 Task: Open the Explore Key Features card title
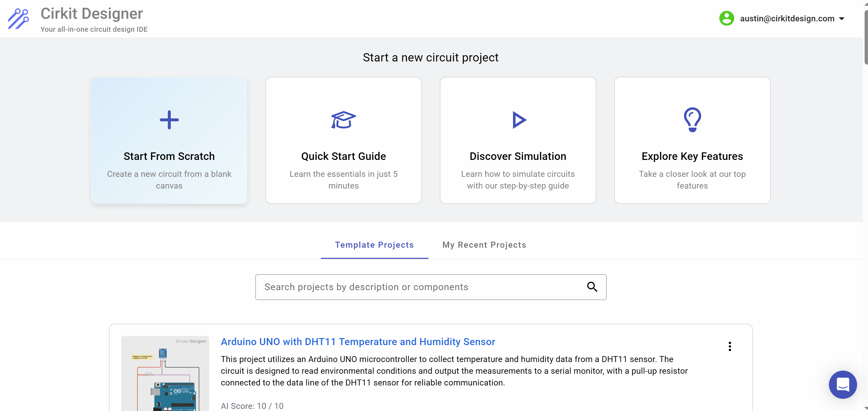692,156
